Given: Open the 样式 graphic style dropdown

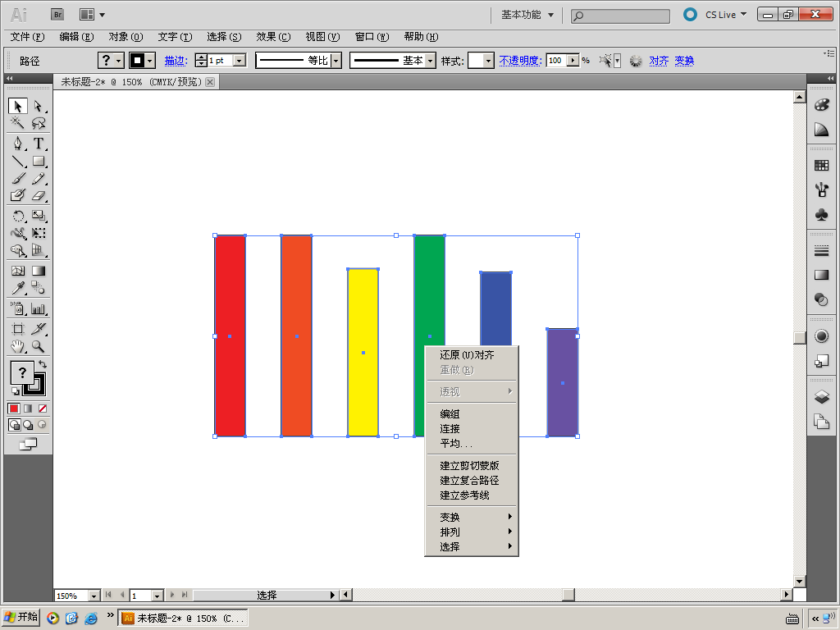Looking at the screenshot, I should pos(488,61).
